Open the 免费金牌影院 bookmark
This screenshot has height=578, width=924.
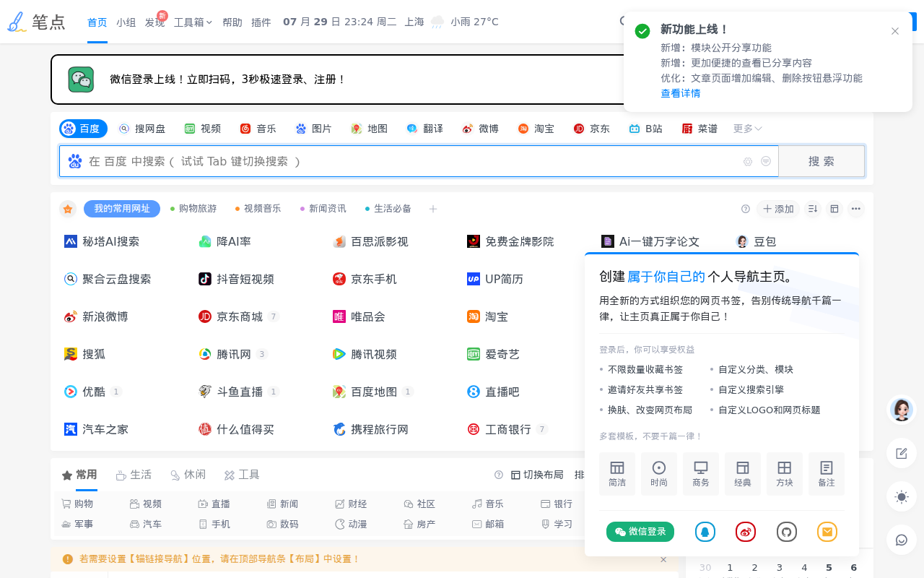510,241
